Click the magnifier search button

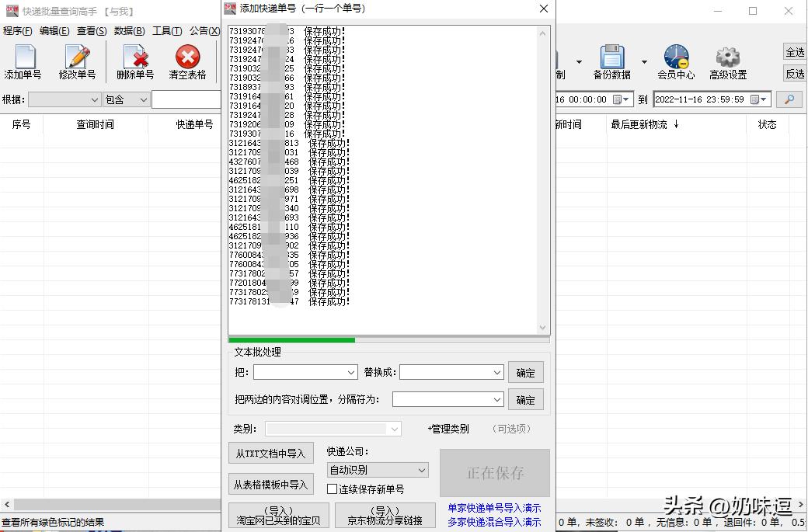tap(789, 99)
